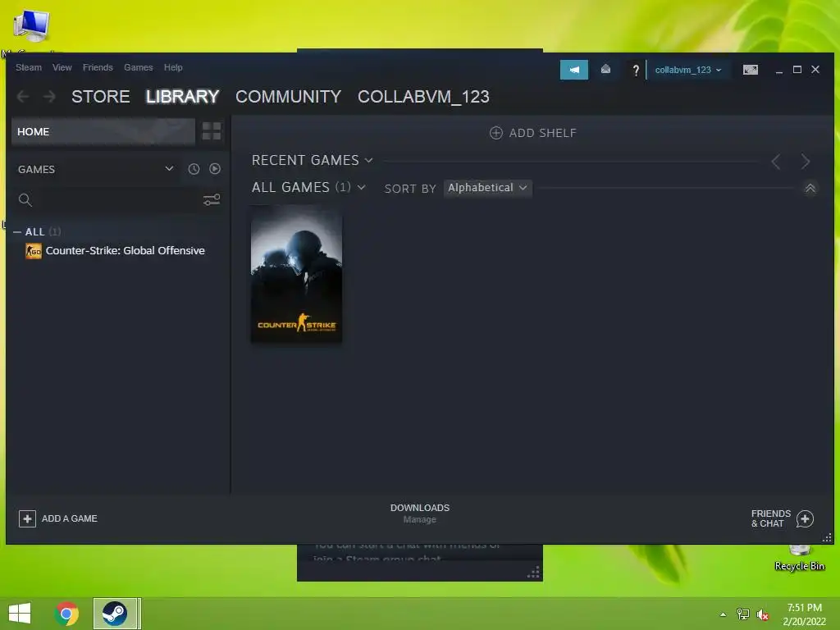Click FRIENDS & CHAT text
The image size is (840, 630).
tap(771, 518)
